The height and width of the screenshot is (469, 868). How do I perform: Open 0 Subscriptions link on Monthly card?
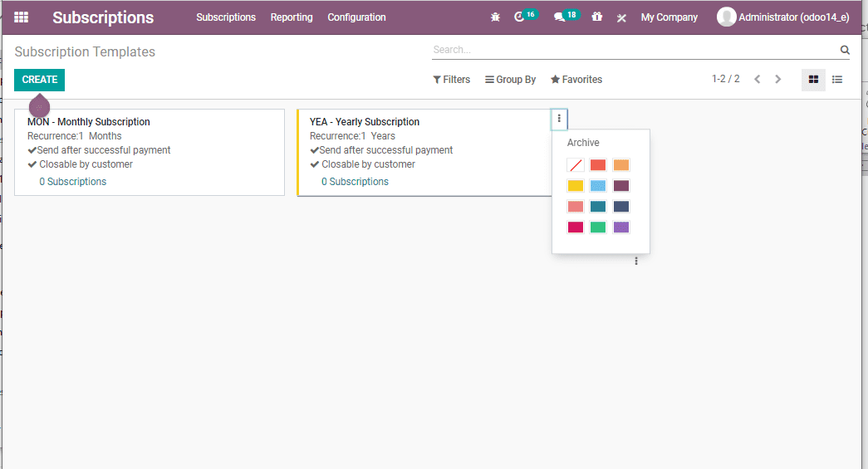click(x=72, y=182)
